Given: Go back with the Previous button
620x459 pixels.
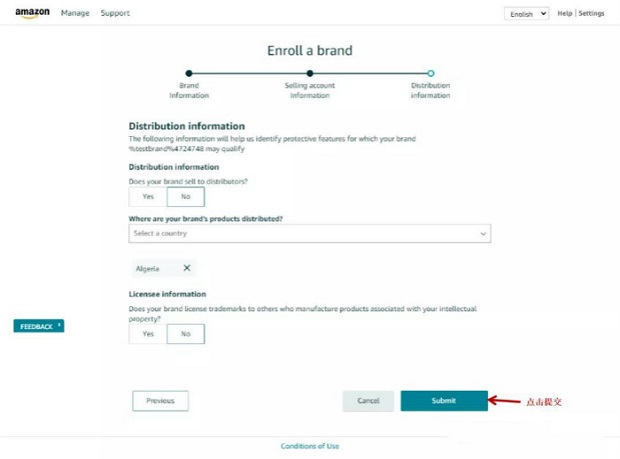Looking at the screenshot, I should (x=160, y=400).
